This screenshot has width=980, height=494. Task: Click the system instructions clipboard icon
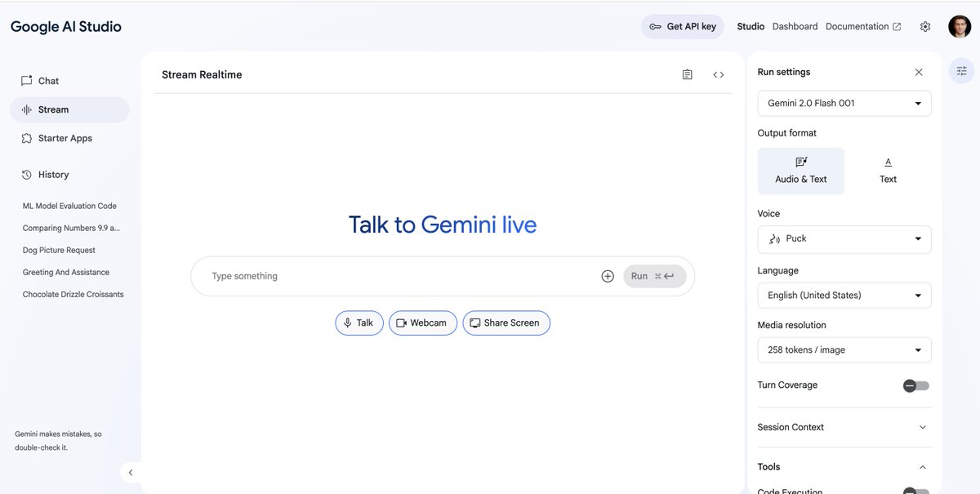[687, 73]
